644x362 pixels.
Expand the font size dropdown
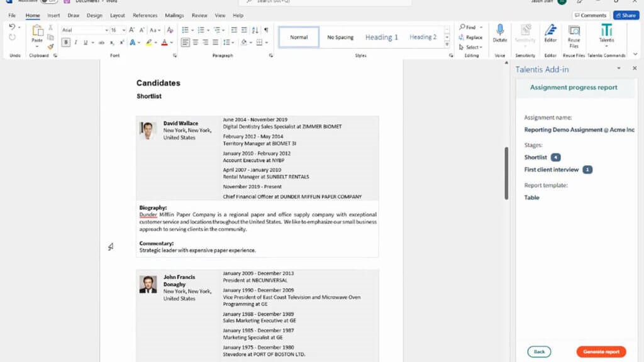coord(123,30)
